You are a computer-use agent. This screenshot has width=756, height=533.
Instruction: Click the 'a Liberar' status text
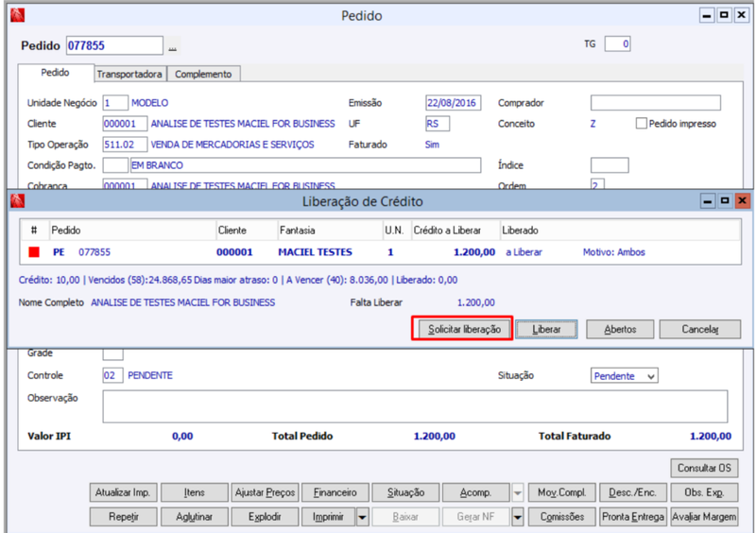[524, 251]
